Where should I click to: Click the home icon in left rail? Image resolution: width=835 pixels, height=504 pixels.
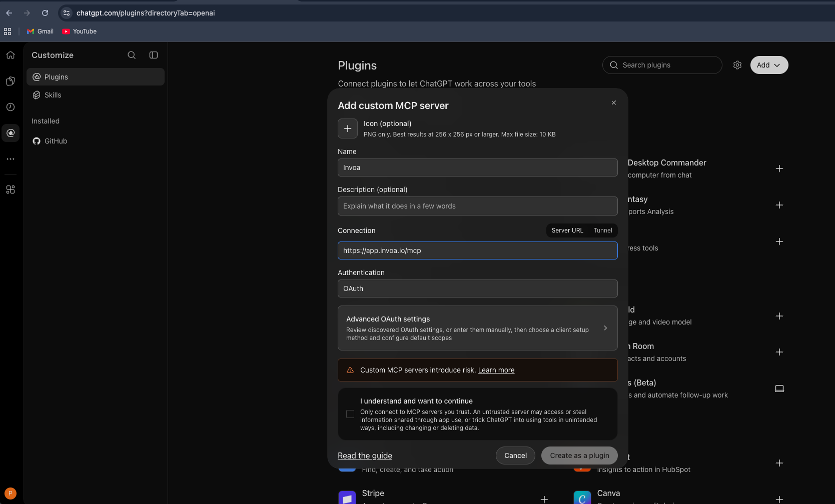click(11, 55)
